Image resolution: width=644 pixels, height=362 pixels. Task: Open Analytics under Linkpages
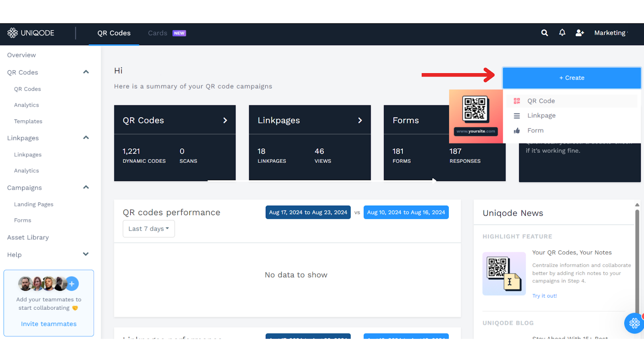[x=27, y=171]
